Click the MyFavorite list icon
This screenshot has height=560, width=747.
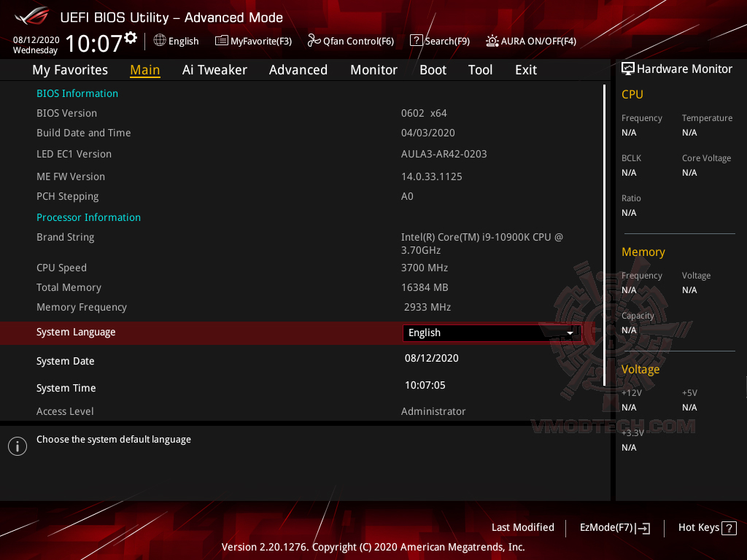[x=222, y=41]
